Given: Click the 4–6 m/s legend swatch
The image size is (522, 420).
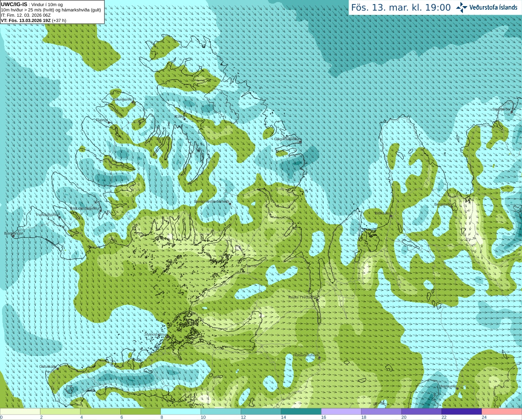Looking at the screenshot, I should pyautogui.click(x=100, y=411).
